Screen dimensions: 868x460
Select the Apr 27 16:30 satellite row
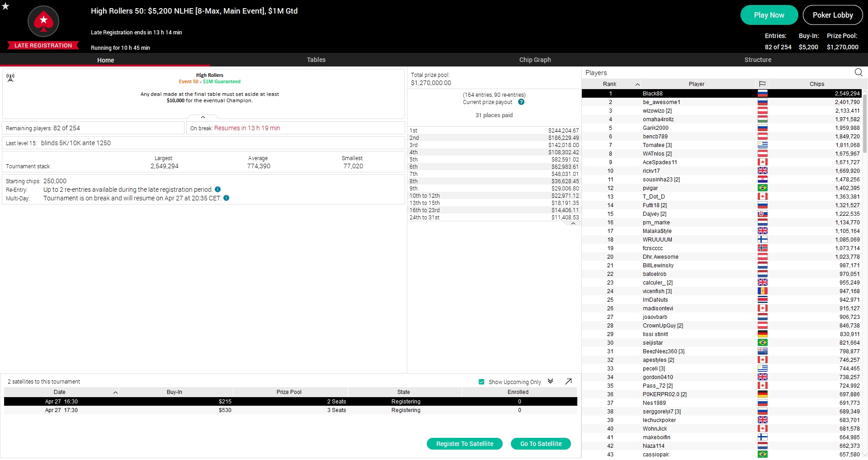291,402
